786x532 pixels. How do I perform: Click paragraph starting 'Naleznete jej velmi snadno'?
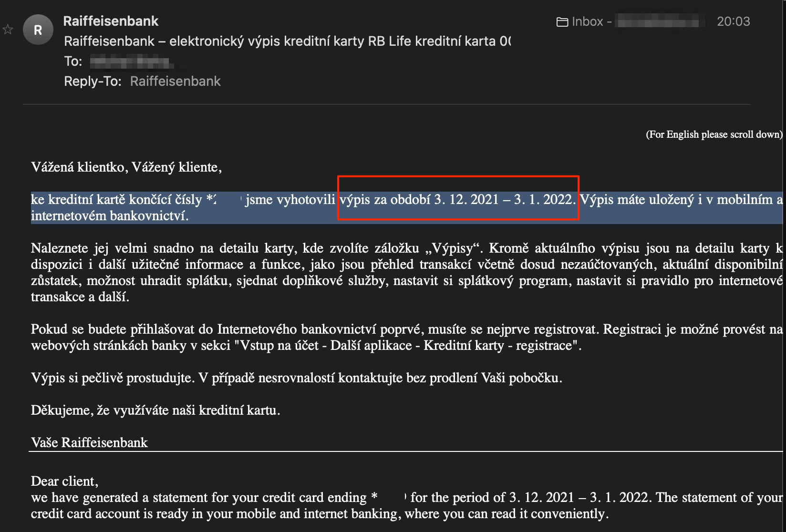point(407,272)
